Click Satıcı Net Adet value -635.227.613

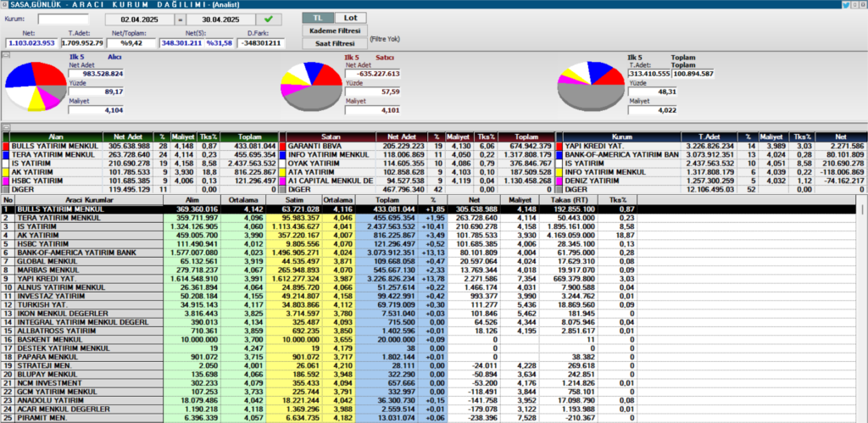tap(373, 73)
